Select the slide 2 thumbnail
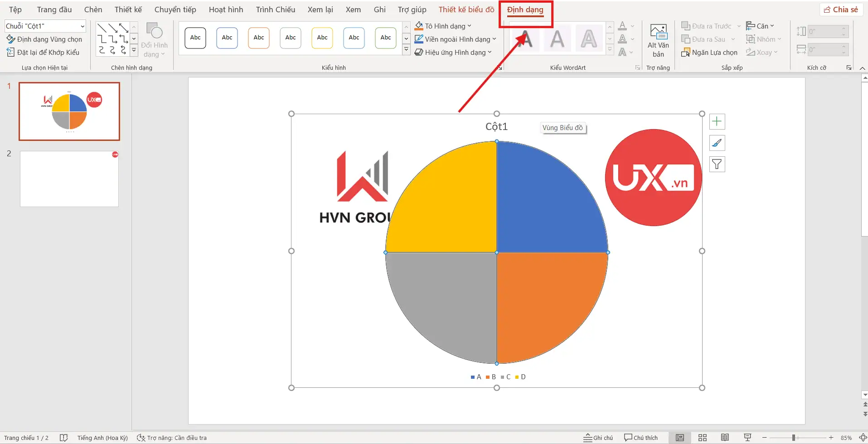Viewport: 868px width, 444px height. point(69,179)
